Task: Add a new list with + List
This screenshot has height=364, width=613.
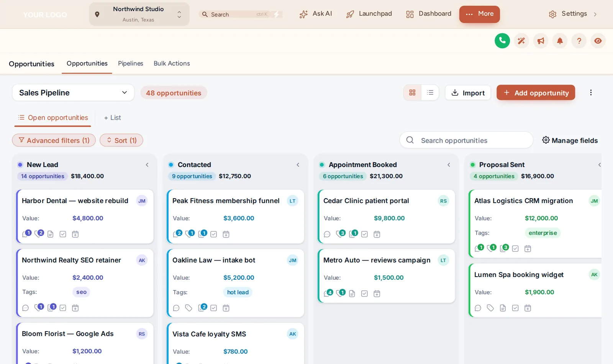Action: pyautogui.click(x=112, y=118)
